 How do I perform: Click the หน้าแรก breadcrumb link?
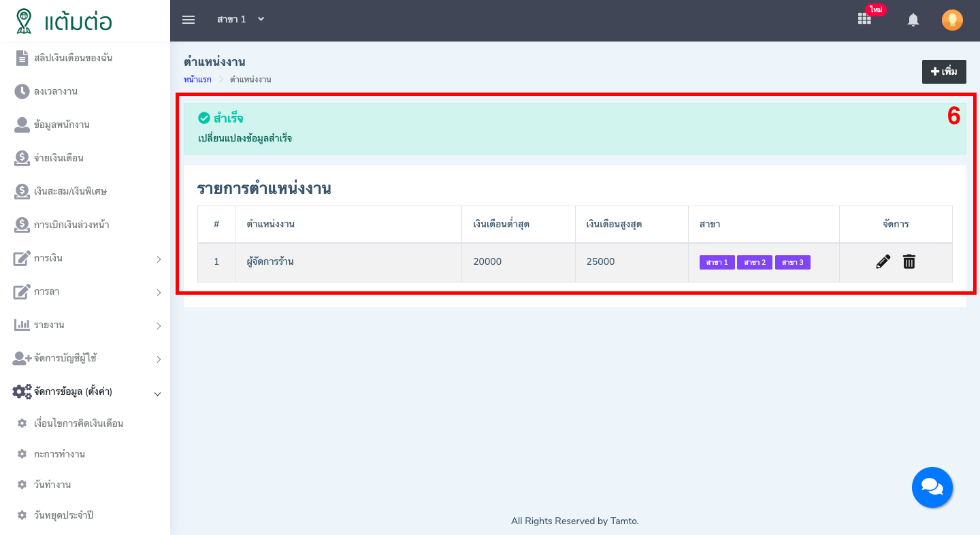(197, 80)
